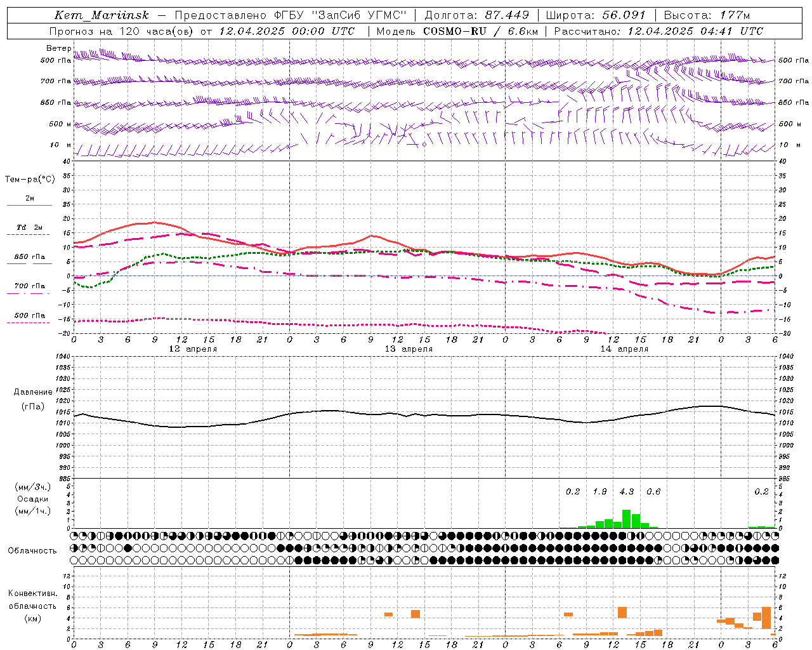
Task: Click the 500 гПа temperature legend label
Action: click(30, 315)
